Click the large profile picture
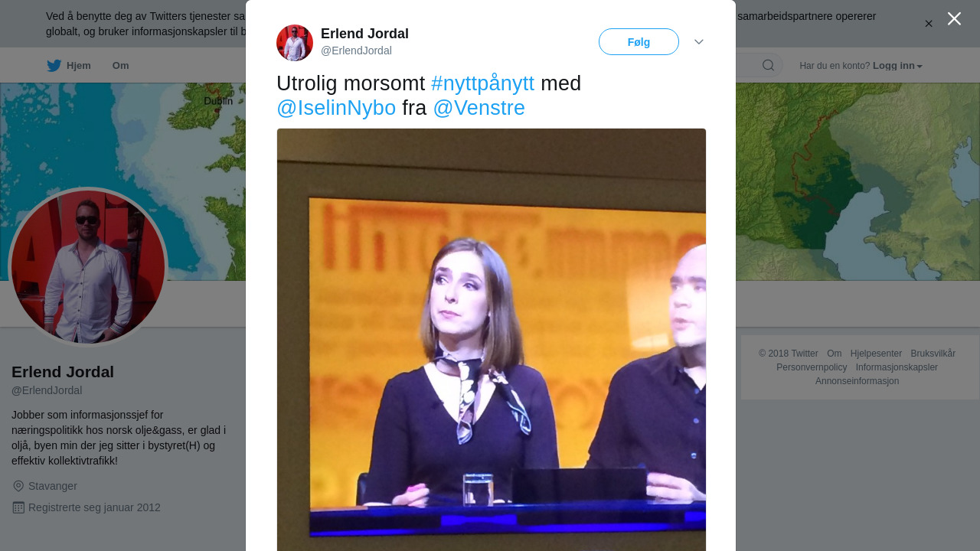 [88, 267]
